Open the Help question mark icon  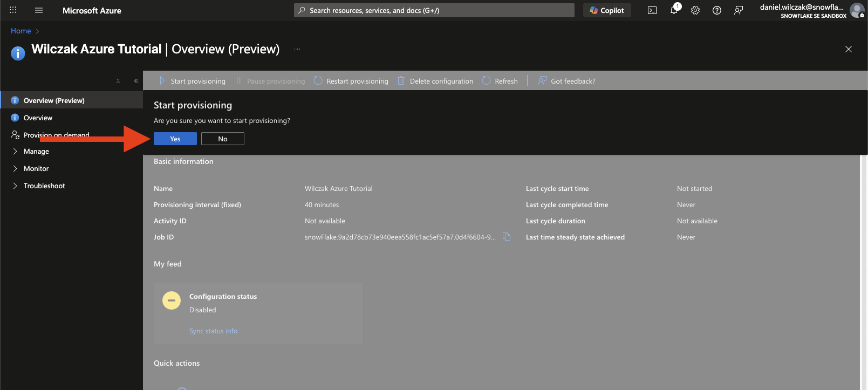717,10
